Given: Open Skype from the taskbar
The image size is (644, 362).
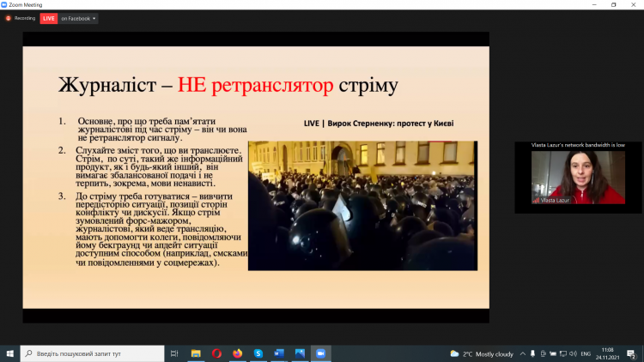Looking at the screenshot, I should pos(258,353).
